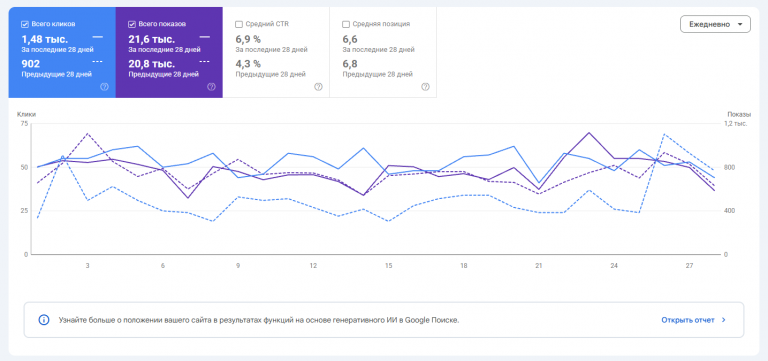
Task: Select the 6,9 % CTR value
Action: click(x=248, y=39)
